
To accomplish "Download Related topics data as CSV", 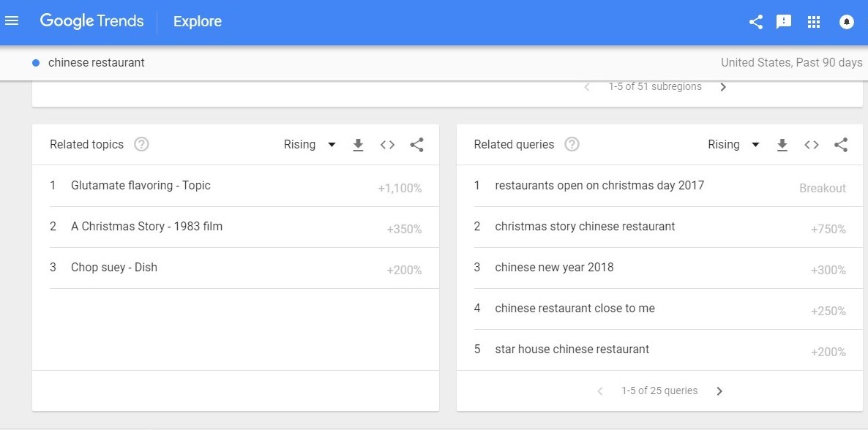I will (x=358, y=145).
